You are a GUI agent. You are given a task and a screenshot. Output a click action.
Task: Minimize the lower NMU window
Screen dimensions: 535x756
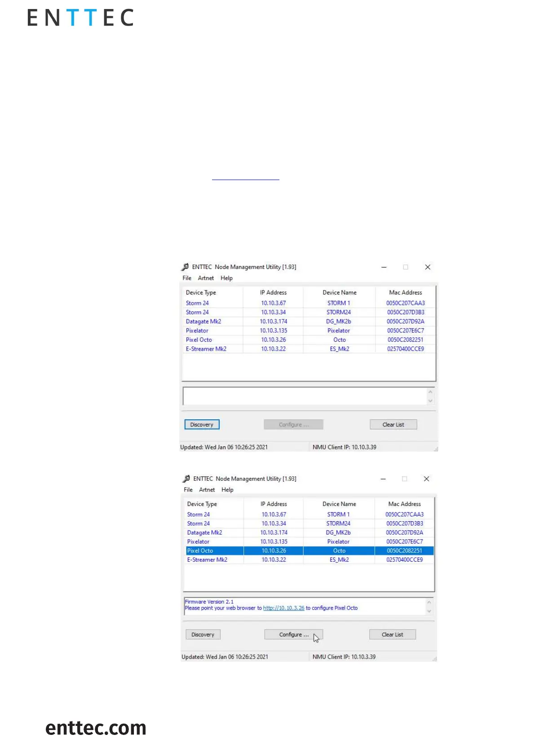(383, 479)
